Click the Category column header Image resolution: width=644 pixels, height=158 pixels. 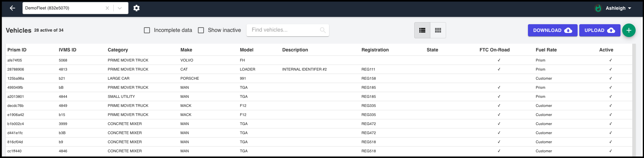point(118,50)
